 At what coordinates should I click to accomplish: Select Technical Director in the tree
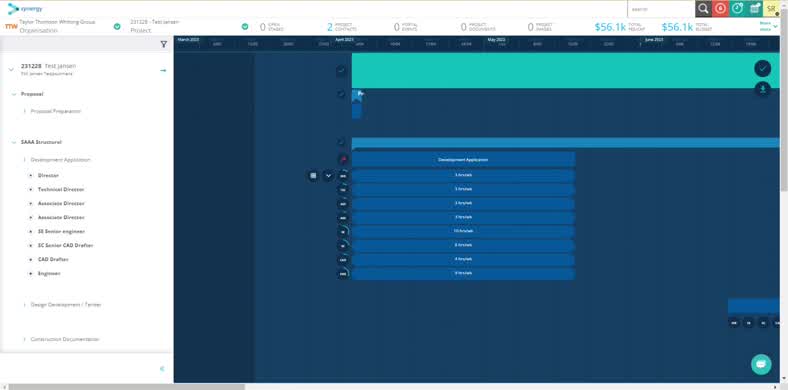pos(61,189)
